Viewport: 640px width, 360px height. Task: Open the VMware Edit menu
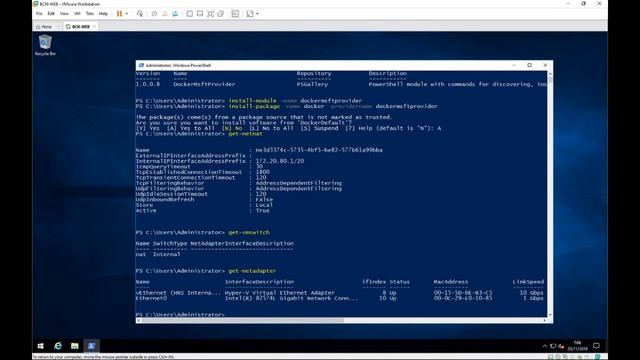click(51, 13)
